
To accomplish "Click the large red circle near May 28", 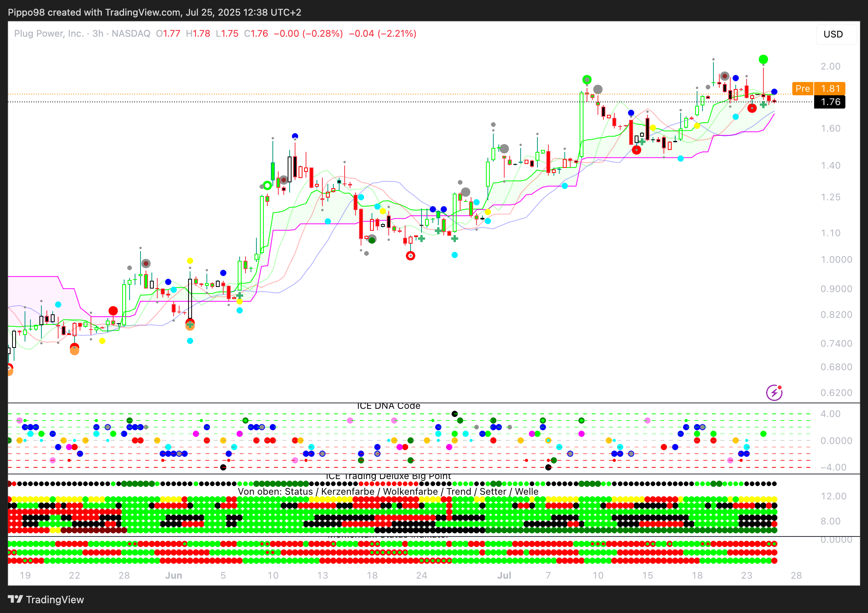I will (x=113, y=311).
